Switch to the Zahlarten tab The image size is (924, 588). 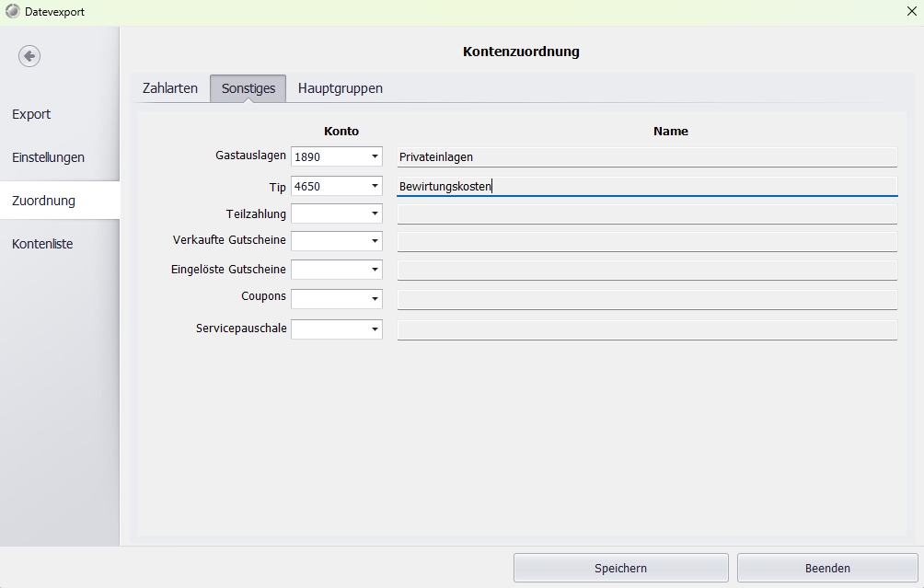169,88
